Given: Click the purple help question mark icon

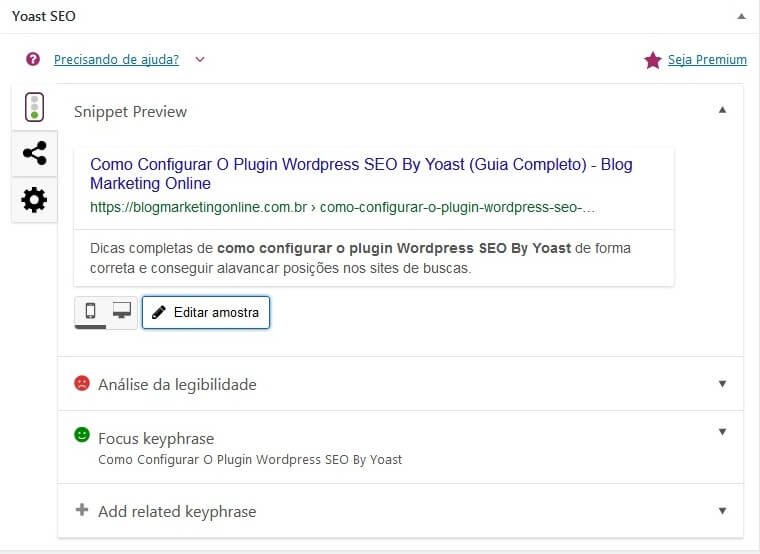Looking at the screenshot, I should 33,59.
